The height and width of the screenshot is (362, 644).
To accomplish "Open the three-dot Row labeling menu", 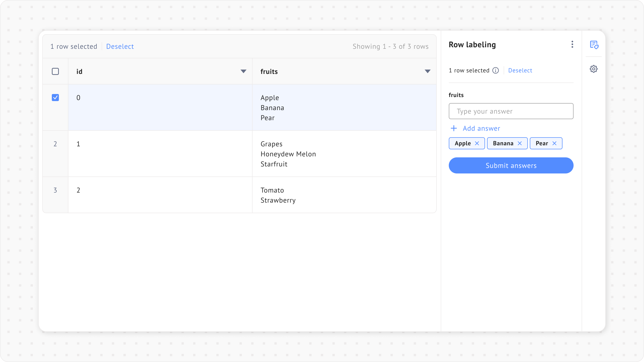I will (572, 44).
